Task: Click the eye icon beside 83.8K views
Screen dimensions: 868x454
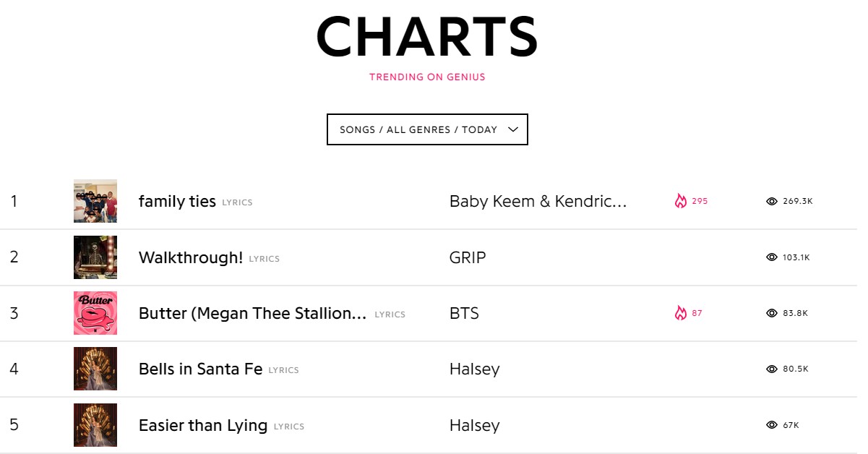Action: pyautogui.click(x=772, y=313)
